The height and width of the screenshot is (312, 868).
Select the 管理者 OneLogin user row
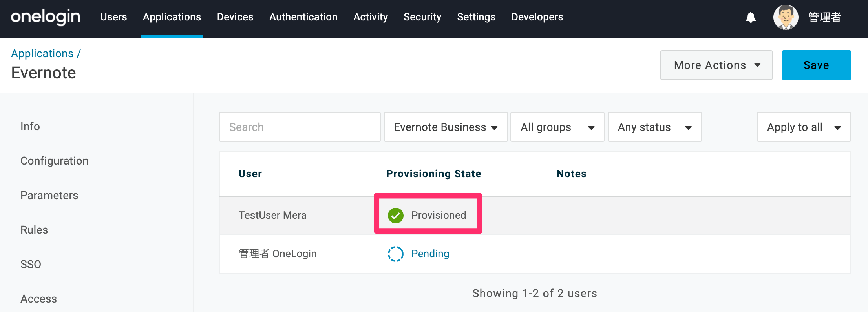coord(535,254)
